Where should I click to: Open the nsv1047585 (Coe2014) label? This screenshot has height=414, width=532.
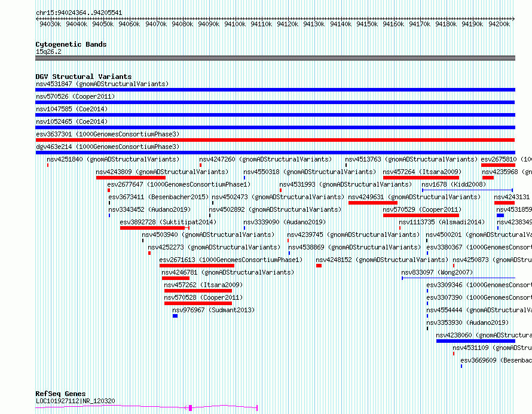[x=72, y=109]
